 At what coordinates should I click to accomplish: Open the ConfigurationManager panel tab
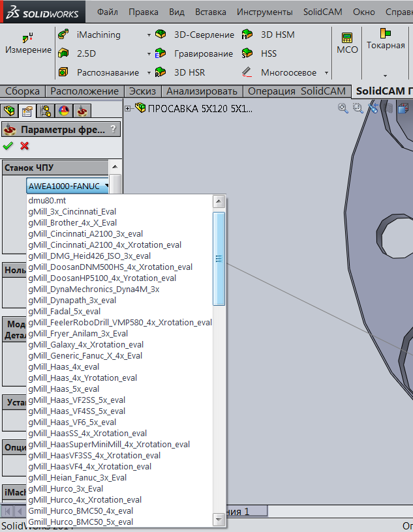45,111
